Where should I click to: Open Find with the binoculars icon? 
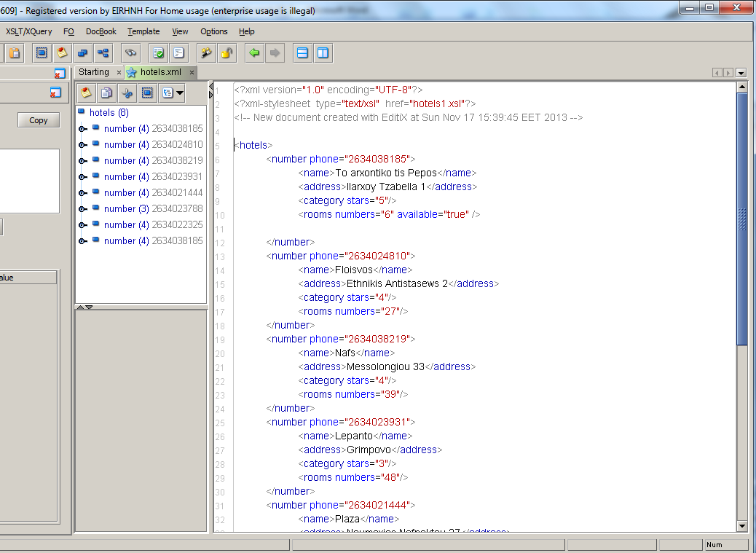click(130, 53)
